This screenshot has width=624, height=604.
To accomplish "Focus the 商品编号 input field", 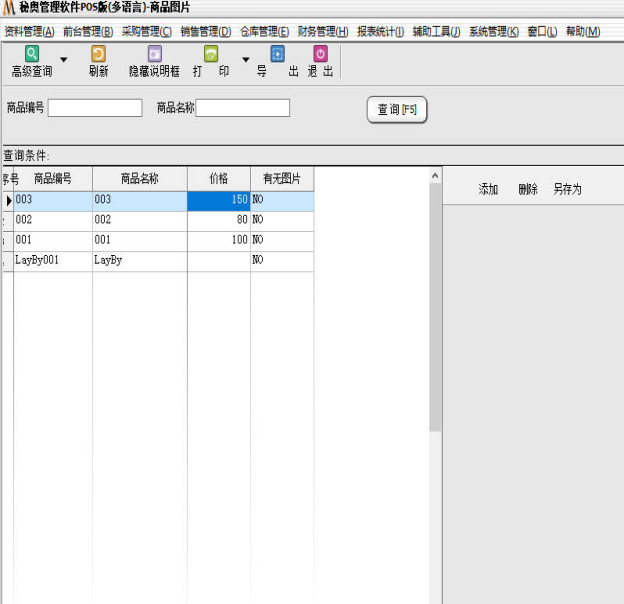I will tap(95, 108).
